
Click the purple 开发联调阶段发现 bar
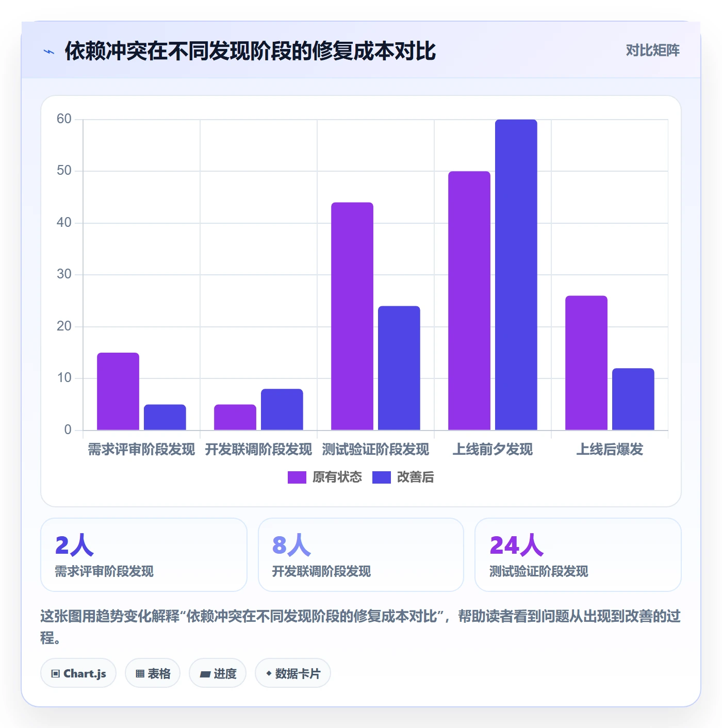point(235,417)
